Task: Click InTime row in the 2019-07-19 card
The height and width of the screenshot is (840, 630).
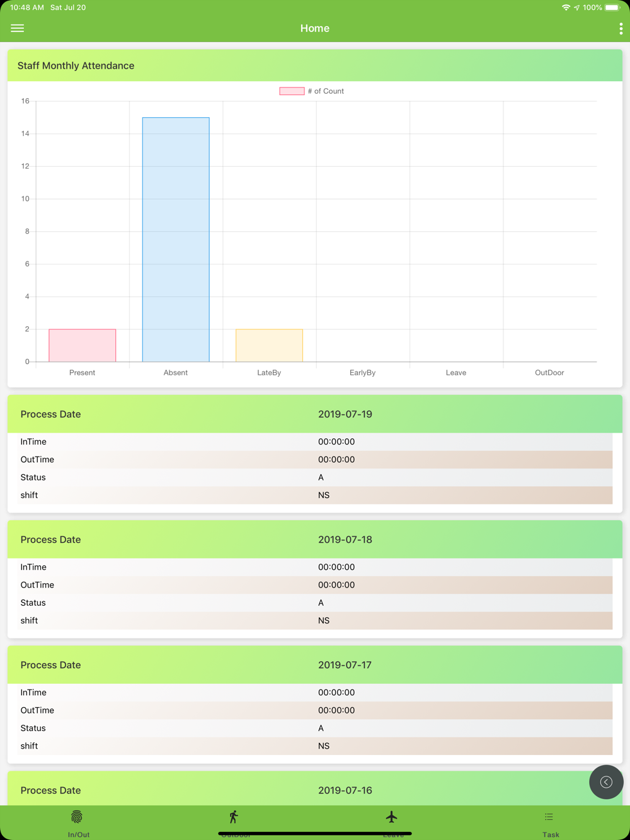Action: pyautogui.click(x=315, y=441)
